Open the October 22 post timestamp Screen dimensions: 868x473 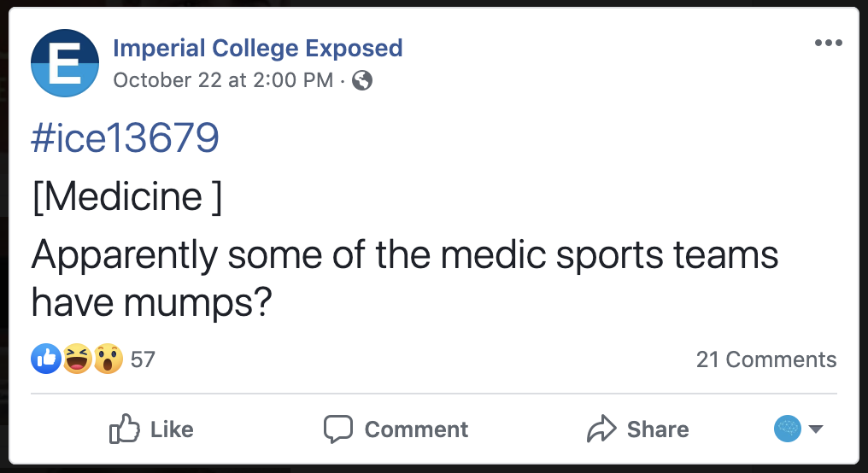222,80
